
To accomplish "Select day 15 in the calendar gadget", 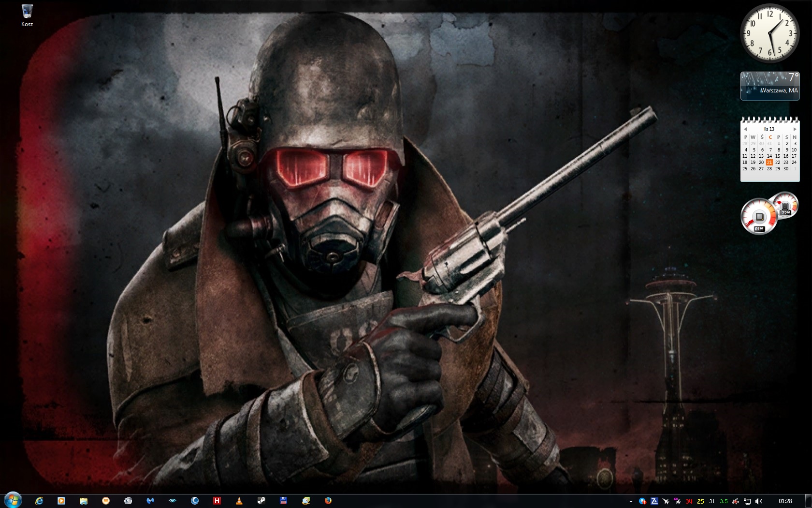I will click(x=778, y=156).
